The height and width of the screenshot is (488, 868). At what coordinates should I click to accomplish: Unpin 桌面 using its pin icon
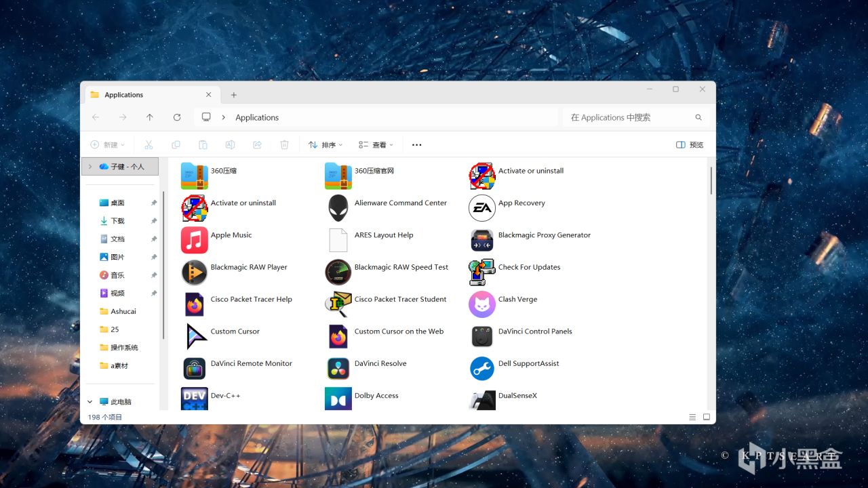tap(154, 203)
